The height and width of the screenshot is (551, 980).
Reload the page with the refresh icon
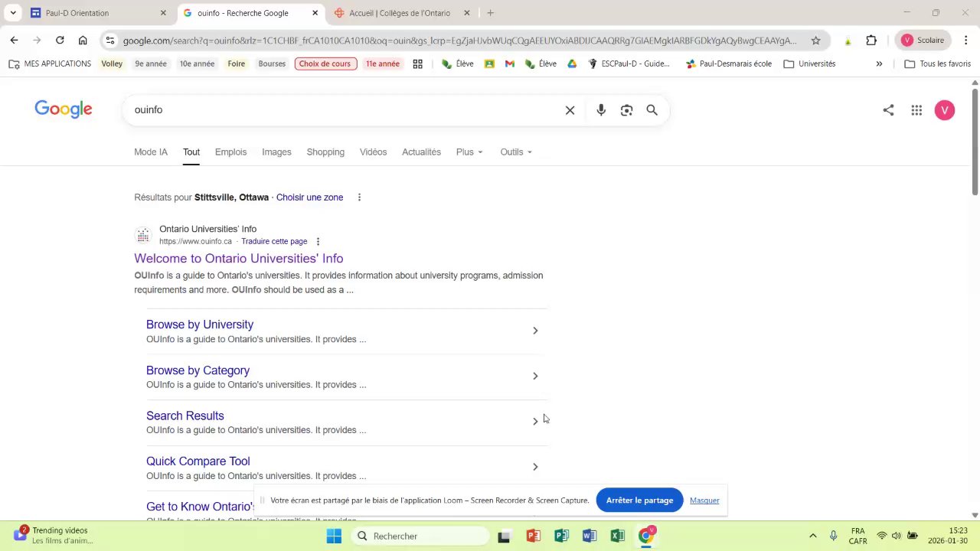click(x=60, y=40)
